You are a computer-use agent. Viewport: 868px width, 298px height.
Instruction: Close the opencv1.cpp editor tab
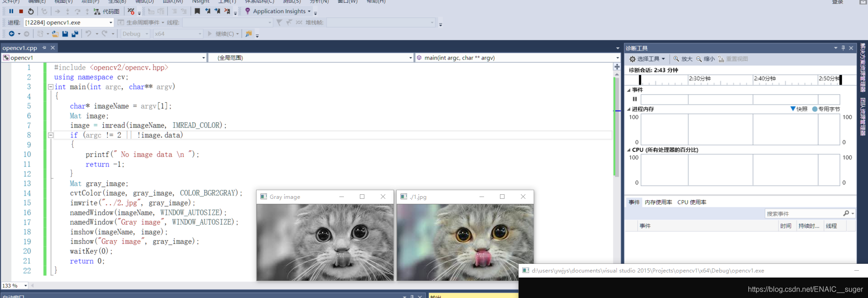tap(53, 47)
